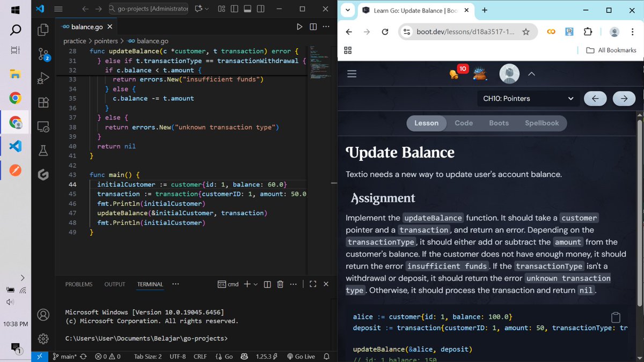644x362 pixels.
Task: Open the CH10: Pointers chapter dropdown
Action: coord(528,99)
